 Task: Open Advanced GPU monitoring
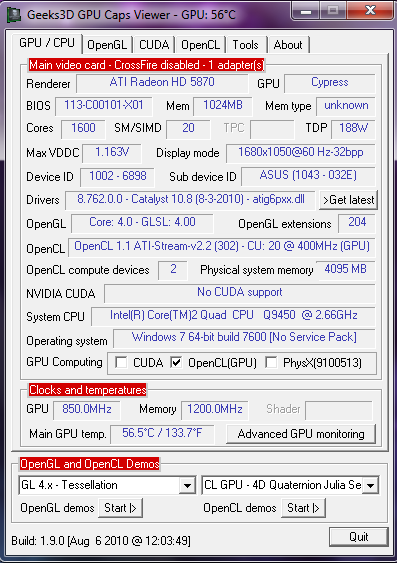tap(301, 434)
